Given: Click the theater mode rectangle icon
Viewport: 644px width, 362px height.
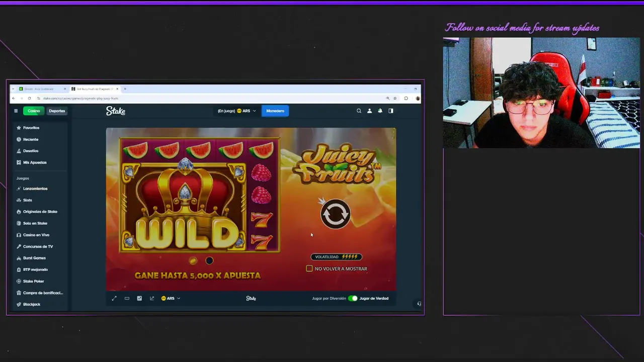Looking at the screenshot, I should tap(127, 299).
